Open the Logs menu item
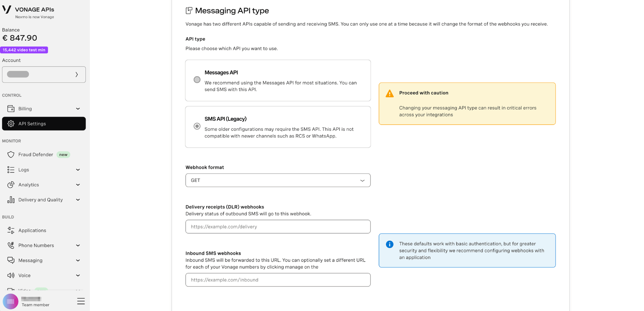Image resolution: width=644 pixels, height=311 pixels. pyautogui.click(x=44, y=170)
